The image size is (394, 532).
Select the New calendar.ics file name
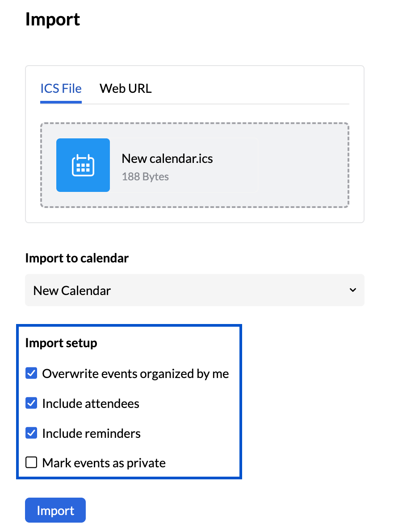click(167, 158)
